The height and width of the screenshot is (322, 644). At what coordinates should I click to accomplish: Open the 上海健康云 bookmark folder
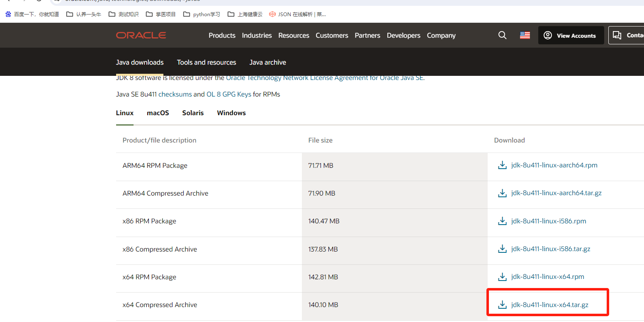click(x=245, y=14)
